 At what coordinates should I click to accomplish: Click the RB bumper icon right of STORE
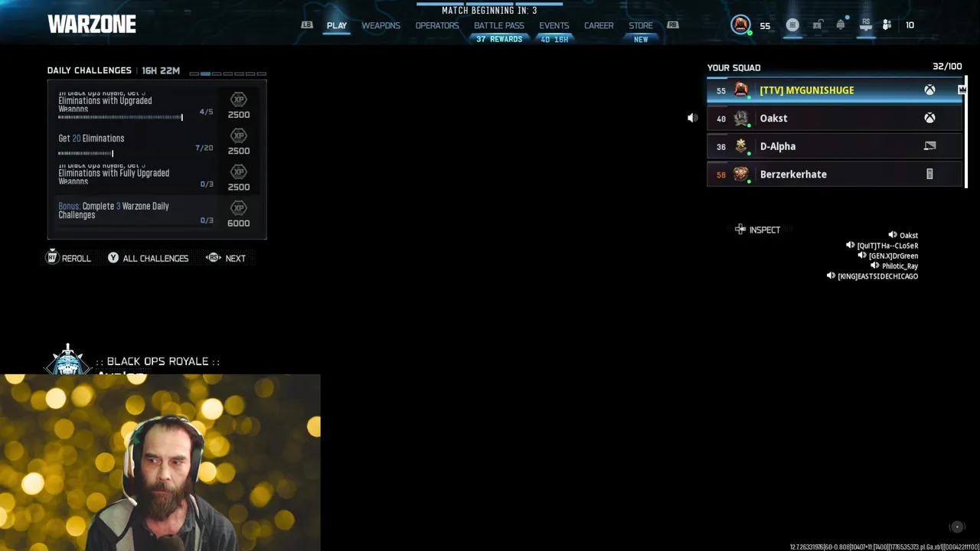[673, 25]
